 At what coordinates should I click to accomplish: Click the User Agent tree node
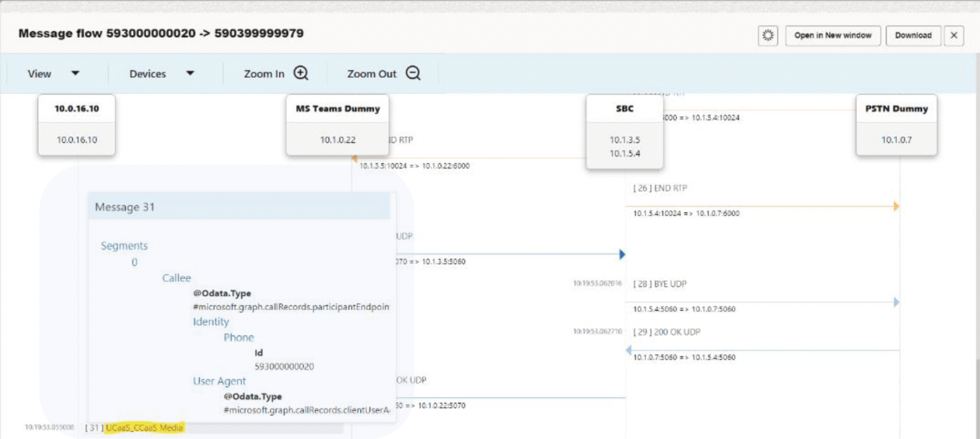coord(219,381)
